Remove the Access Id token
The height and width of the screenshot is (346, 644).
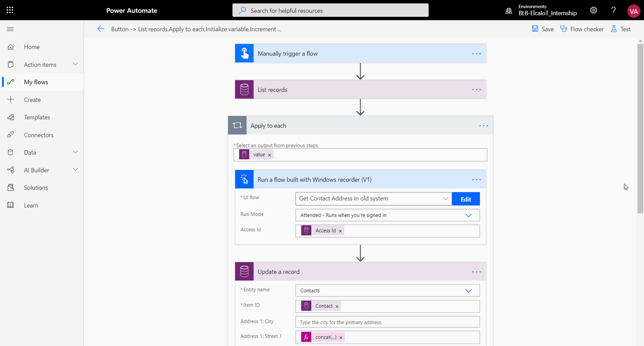click(340, 231)
